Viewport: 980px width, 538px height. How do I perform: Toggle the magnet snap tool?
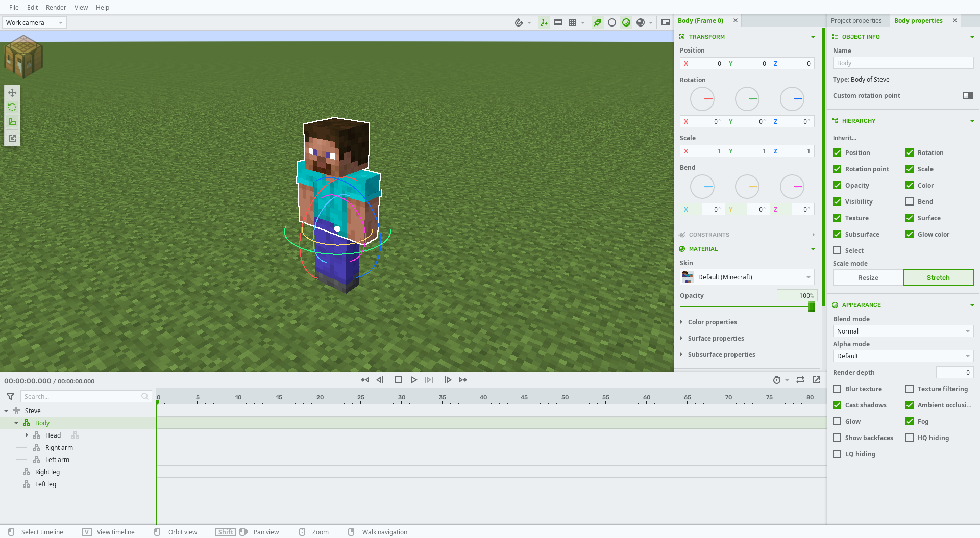pos(519,22)
